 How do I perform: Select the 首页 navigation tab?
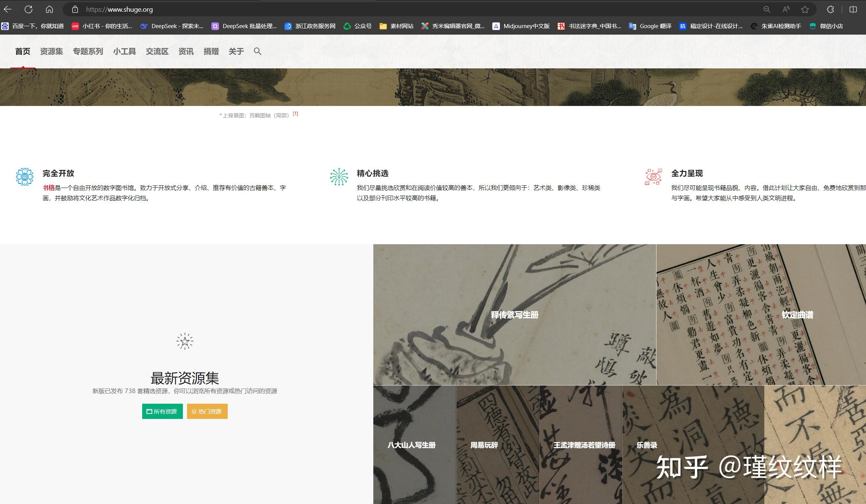pos(23,51)
